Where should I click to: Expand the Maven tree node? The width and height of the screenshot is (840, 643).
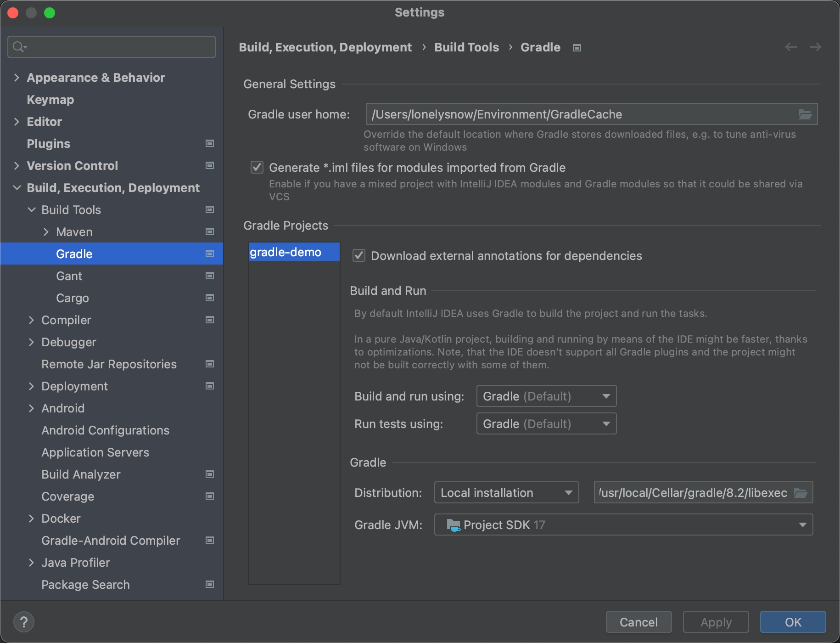tap(46, 232)
